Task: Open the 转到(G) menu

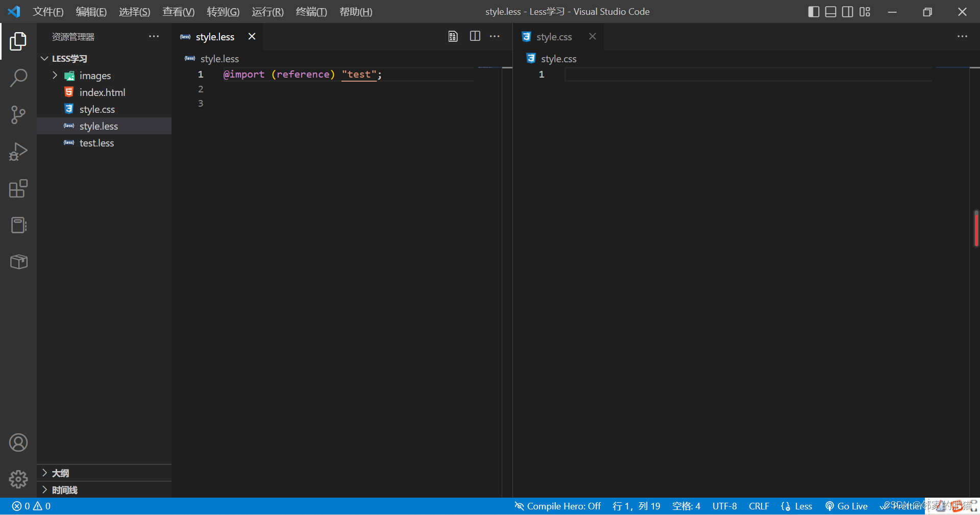Action: pos(223,12)
